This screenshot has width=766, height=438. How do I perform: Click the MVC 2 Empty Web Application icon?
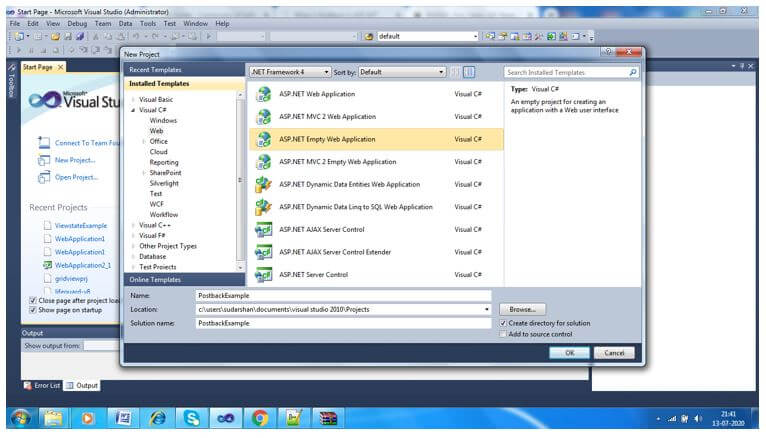click(263, 162)
